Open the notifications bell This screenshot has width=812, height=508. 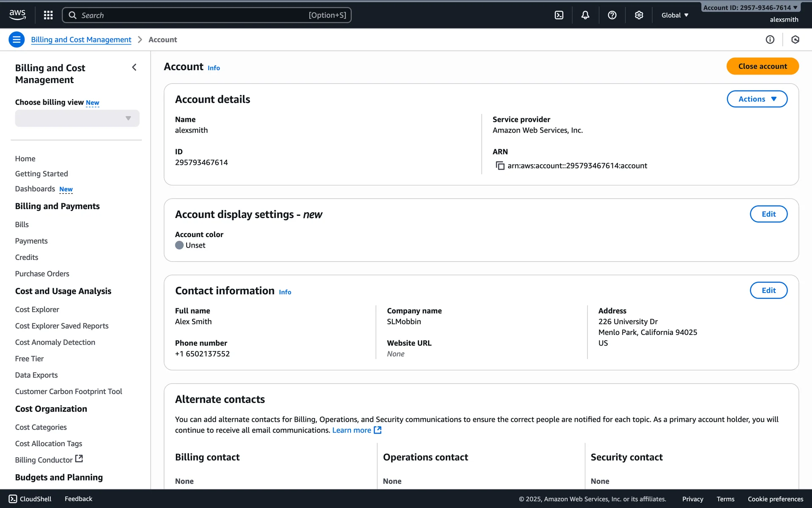pyautogui.click(x=585, y=15)
